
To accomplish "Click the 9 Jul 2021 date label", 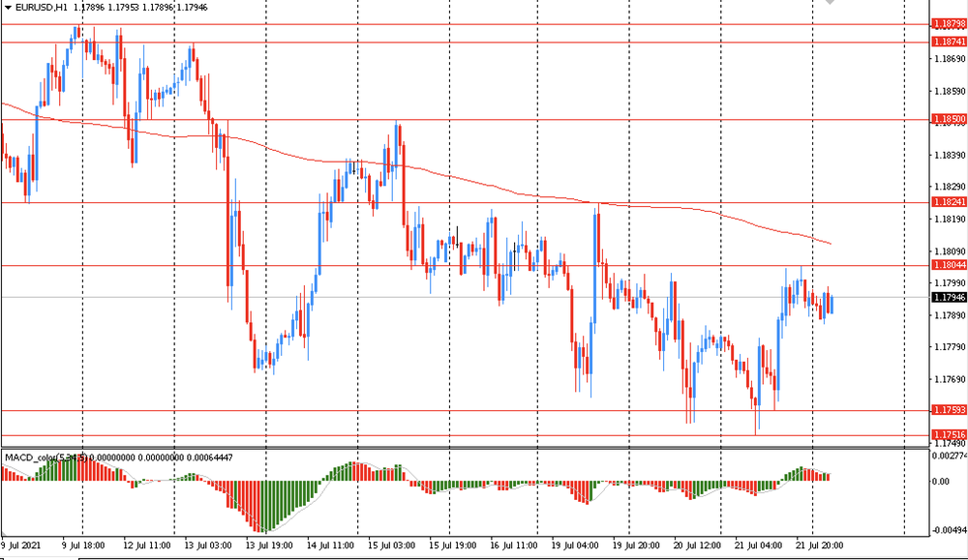I will coord(20,545).
